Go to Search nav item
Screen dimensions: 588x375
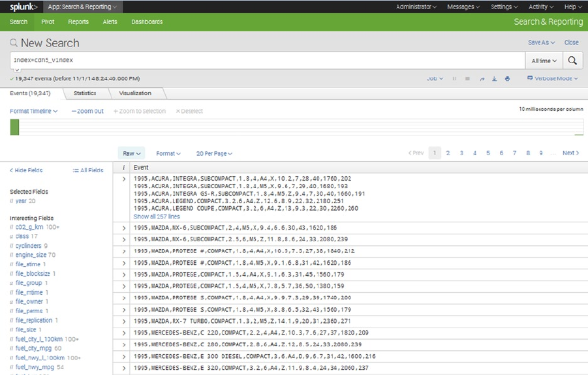pos(18,22)
